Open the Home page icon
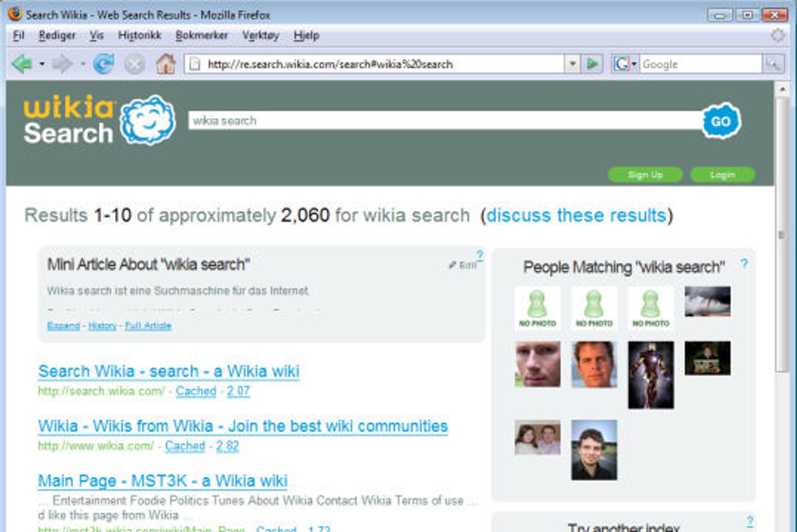The image size is (797, 532). pyautogui.click(x=165, y=64)
